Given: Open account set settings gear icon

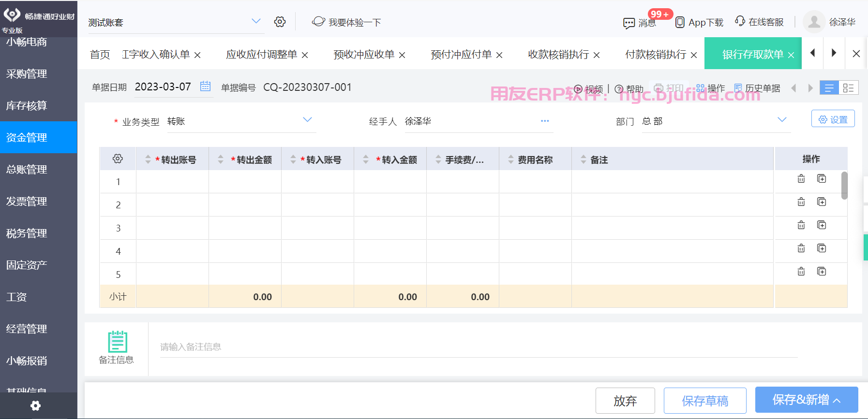Looking at the screenshot, I should (280, 22).
